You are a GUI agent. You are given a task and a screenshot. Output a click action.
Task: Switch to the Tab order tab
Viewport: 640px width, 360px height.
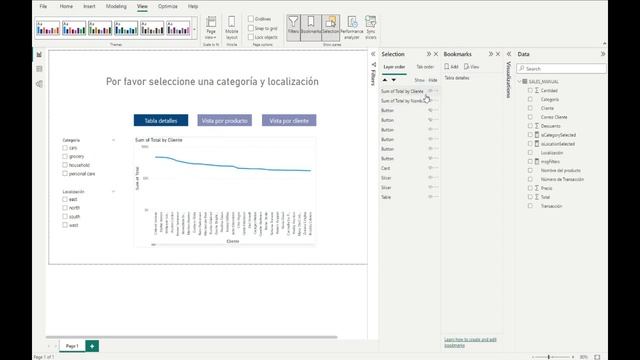coord(425,67)
